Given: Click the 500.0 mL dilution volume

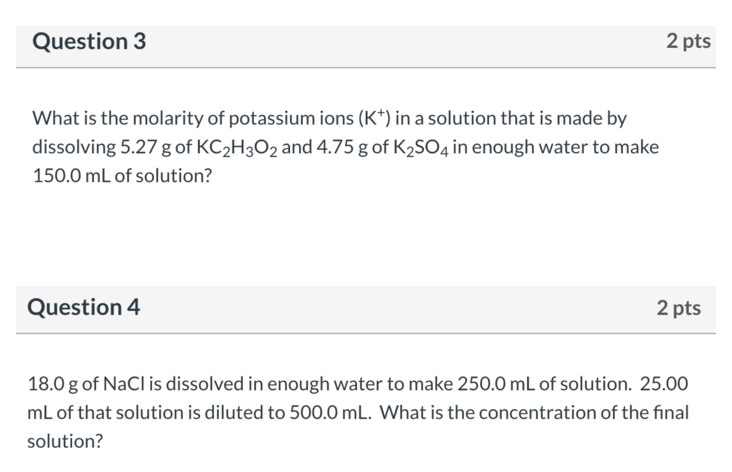Looking at the screenshot, I should tap(331, 413).
